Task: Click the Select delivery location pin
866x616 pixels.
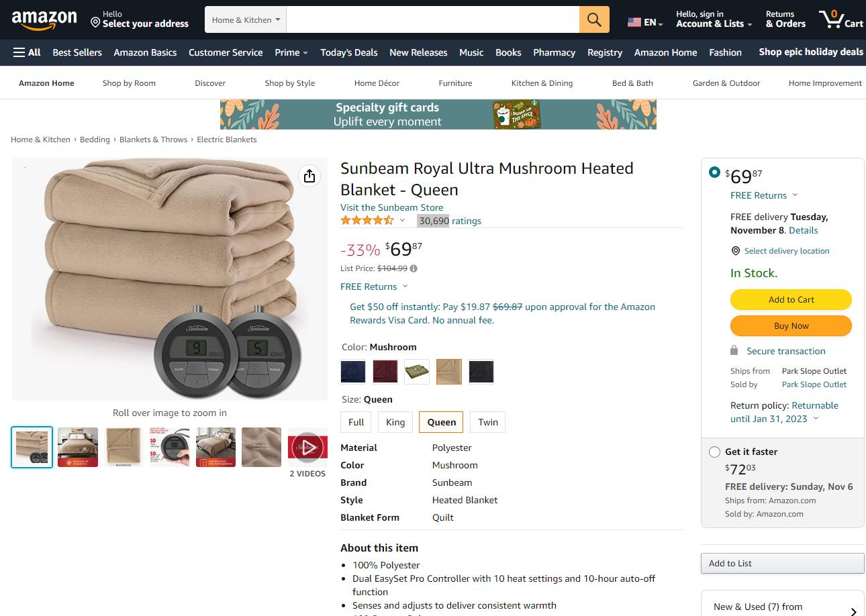Action: coord(735,250)
